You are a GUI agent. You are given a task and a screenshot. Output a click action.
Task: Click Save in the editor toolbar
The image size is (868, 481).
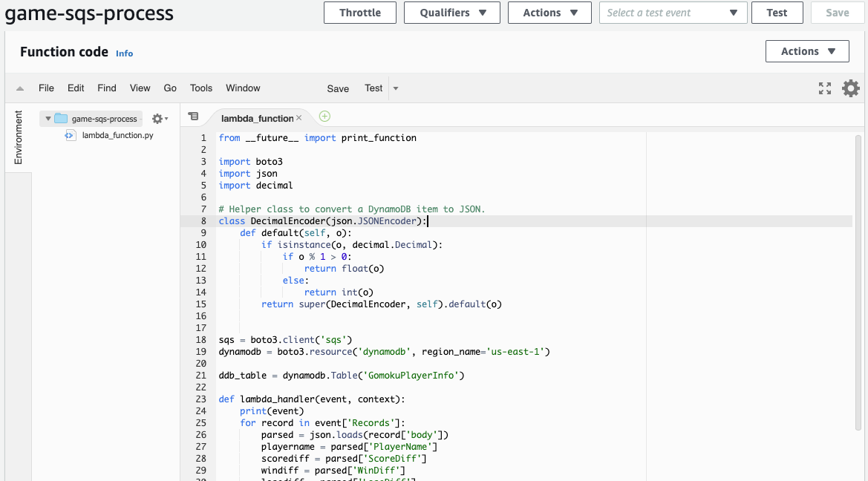pos(338,88)
